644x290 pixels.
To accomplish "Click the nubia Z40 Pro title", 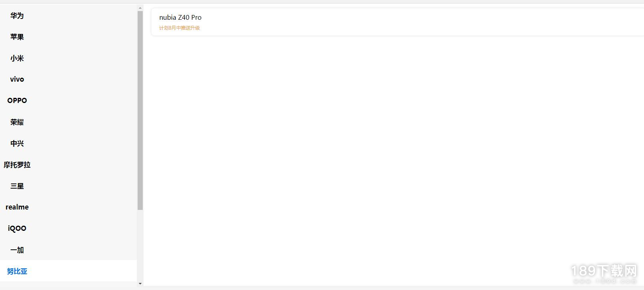I will click(180, 17).
